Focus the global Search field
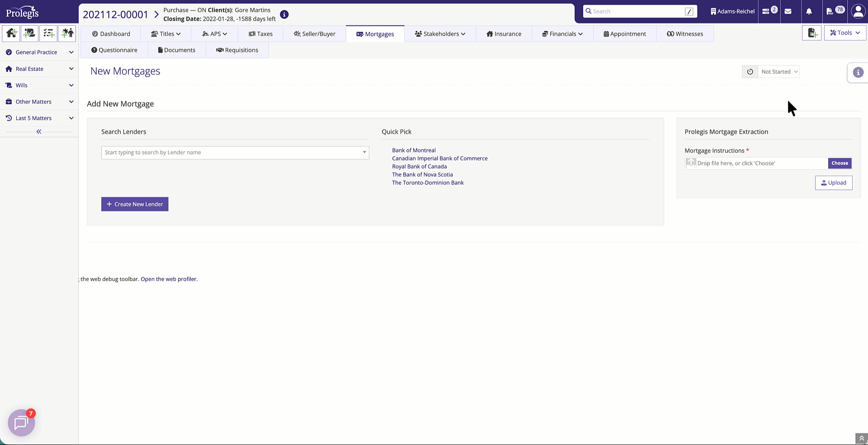Viewport: 868px width, 445px height. (x=640, y=11)
